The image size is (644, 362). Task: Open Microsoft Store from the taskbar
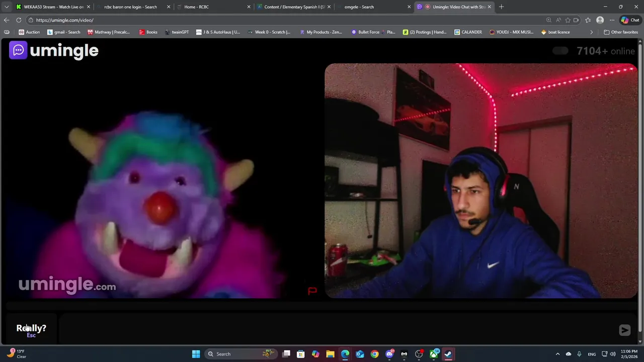[300, 354]
